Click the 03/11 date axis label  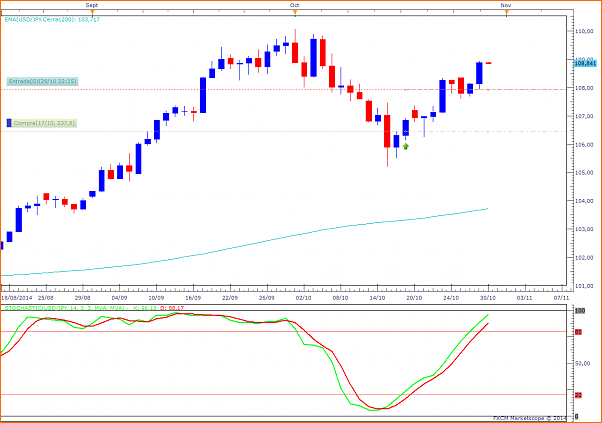[x=525, y=298]
